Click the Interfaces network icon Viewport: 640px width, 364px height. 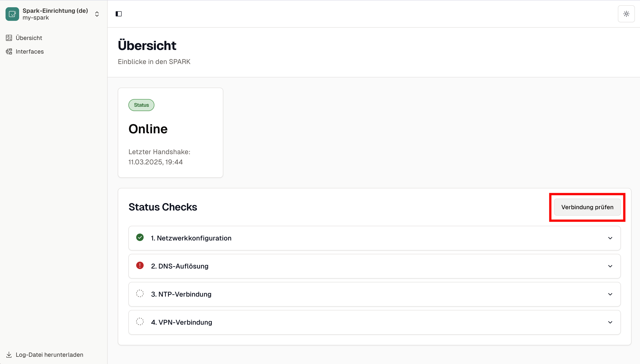[x=9, y=51]
